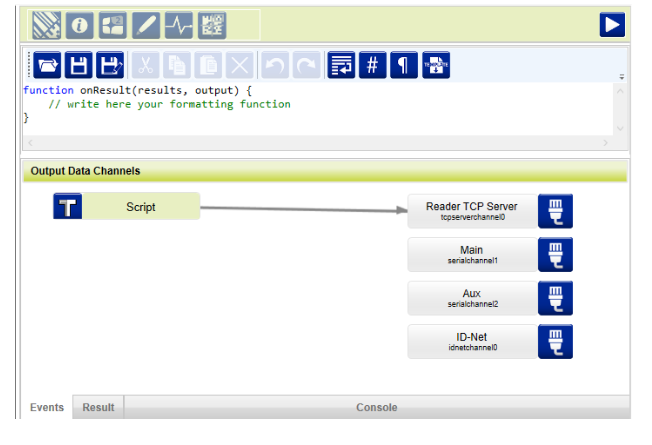
Task: Click the waveform monitor icon
Action: coord(178,24)
